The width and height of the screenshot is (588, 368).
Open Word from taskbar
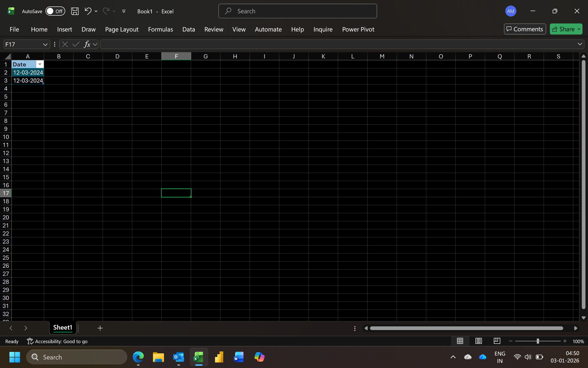pos(239,357)
